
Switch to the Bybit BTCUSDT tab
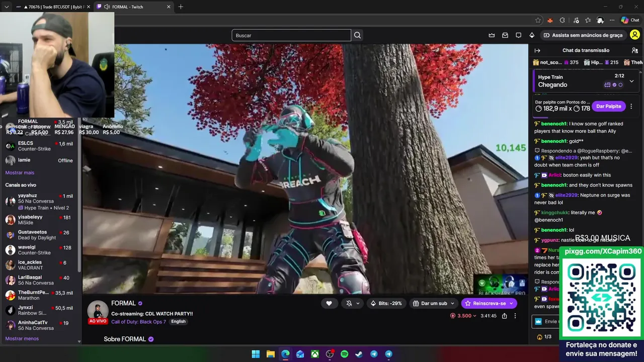(x=53, y=7)
